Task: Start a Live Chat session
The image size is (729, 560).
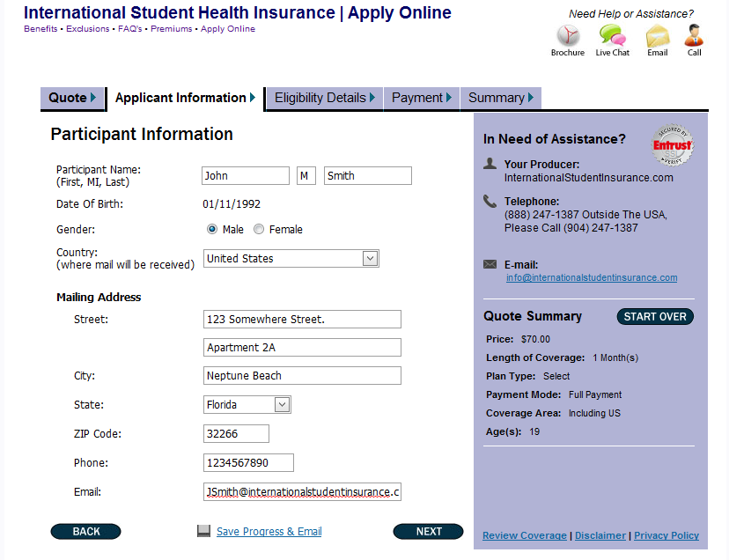Action: pyautogui.click(x=612, y=36)
